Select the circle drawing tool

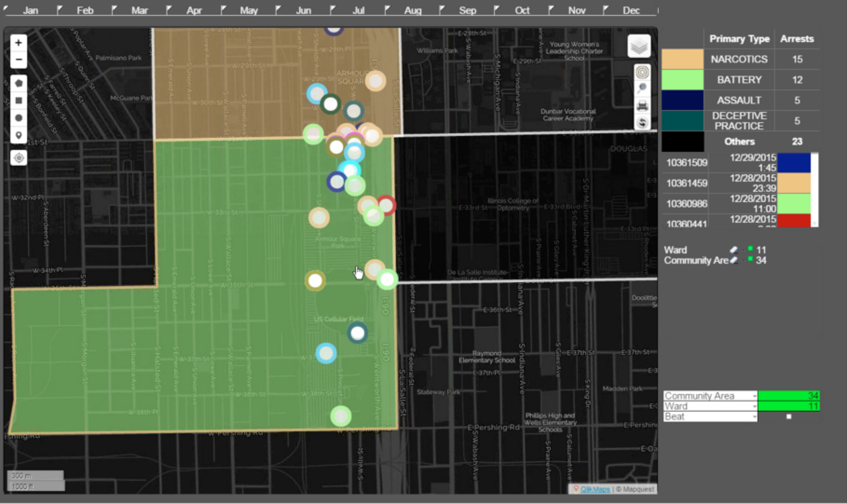[18, 118]
